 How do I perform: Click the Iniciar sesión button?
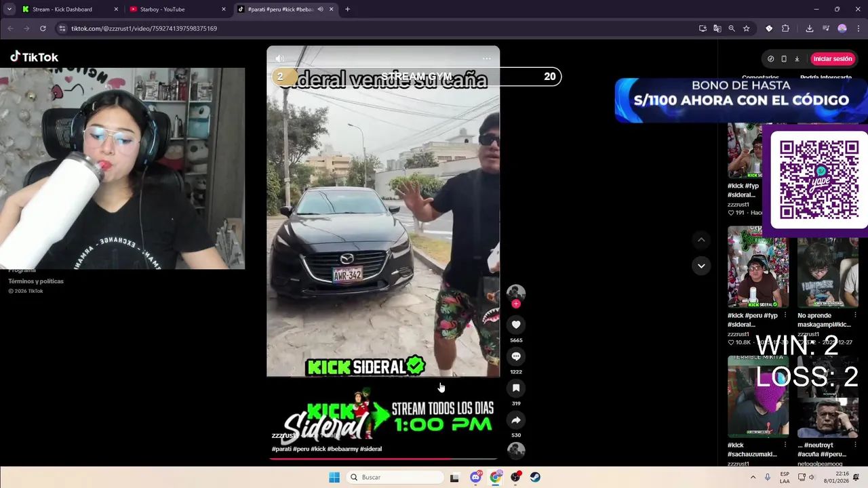click(833, 59)
